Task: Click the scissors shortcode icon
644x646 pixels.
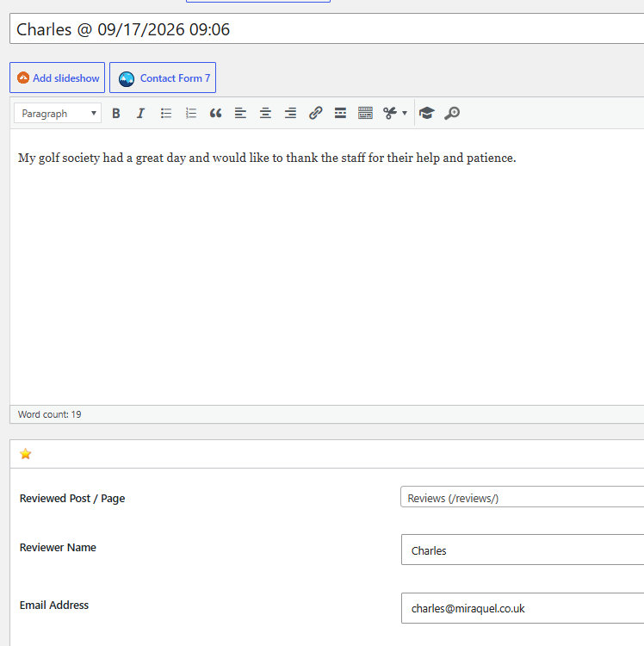Action: click(389, 113)
